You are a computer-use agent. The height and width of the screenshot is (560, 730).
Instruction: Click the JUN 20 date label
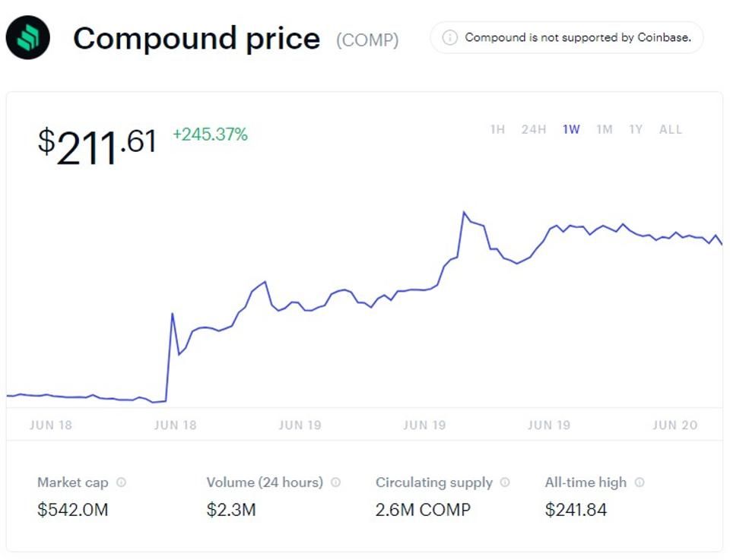674,425
